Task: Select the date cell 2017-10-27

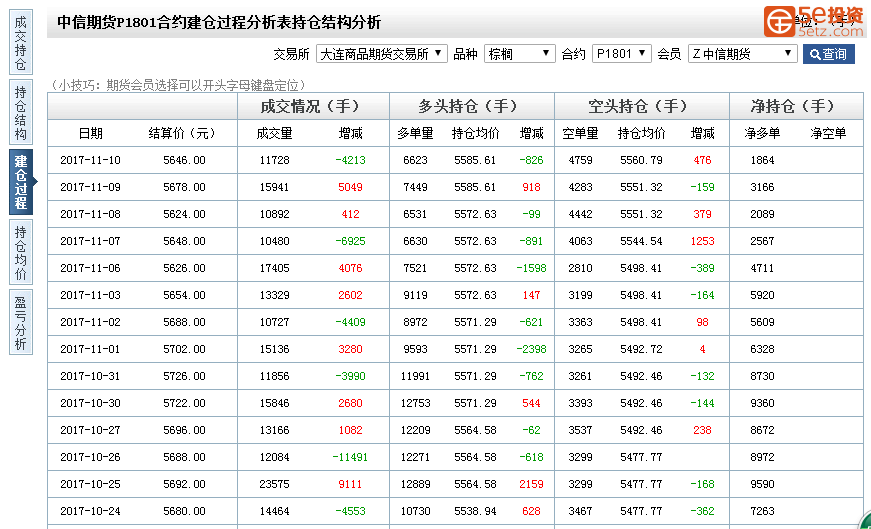Action: [x=90, y=430]
